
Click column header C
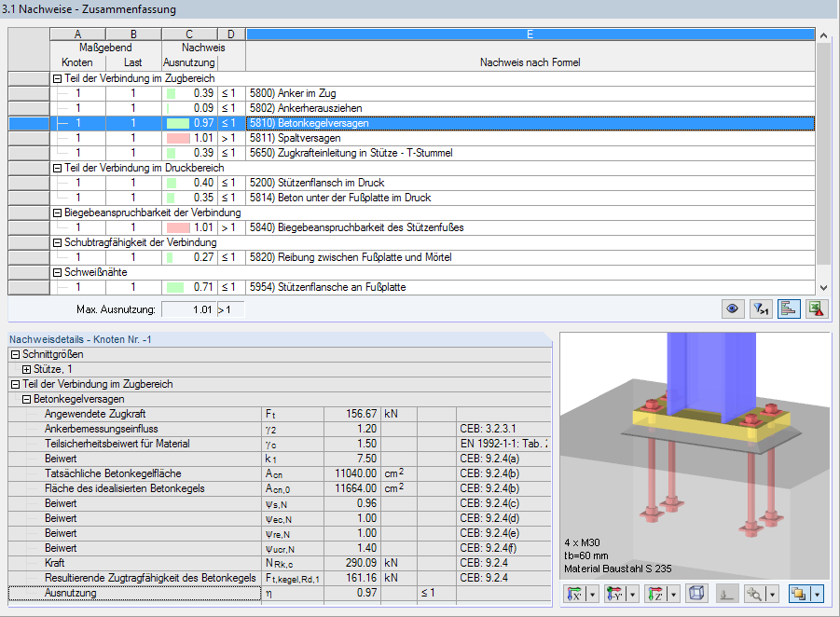[189, 34]
